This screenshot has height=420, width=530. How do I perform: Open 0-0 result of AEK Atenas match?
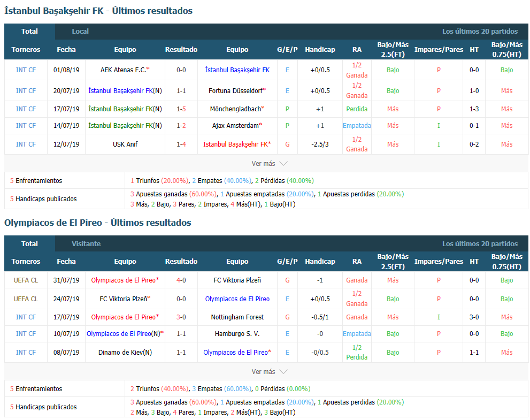[181, 70]
